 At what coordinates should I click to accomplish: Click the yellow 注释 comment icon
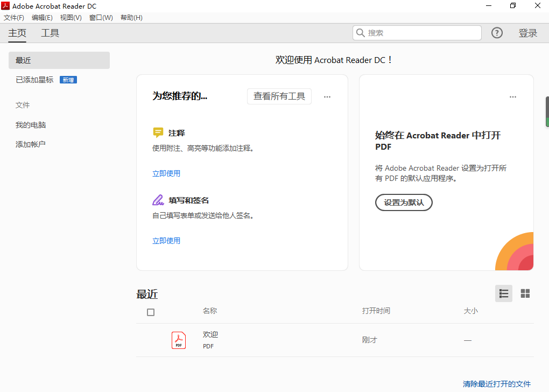coord(158,133)
